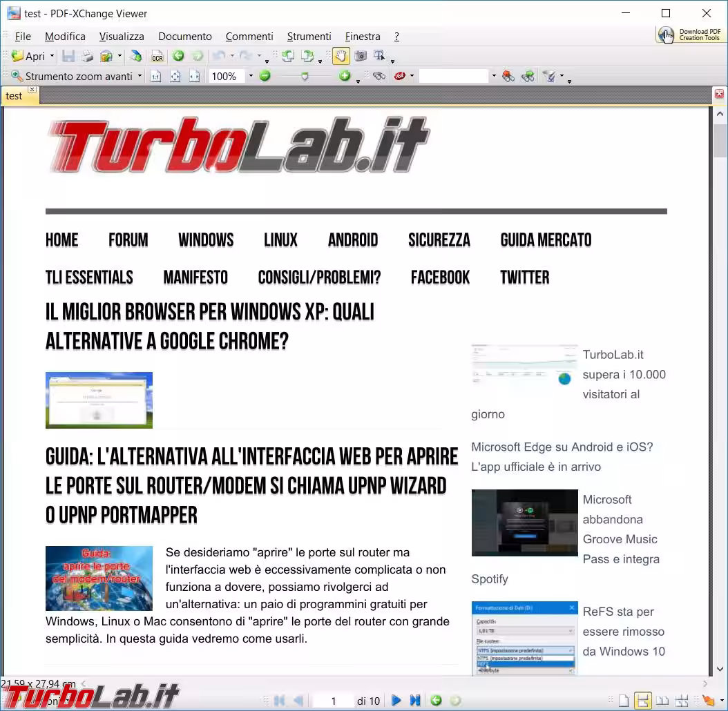
Task: Select the text Select tool
Action: [379, 56]
